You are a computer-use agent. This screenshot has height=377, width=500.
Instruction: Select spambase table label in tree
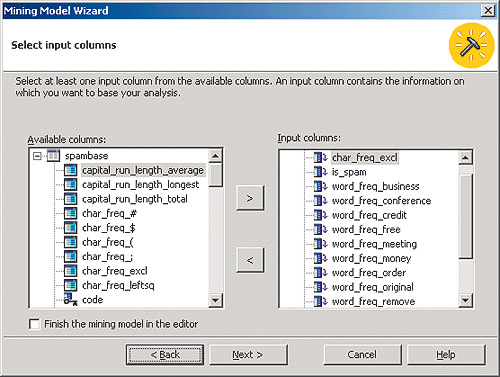(x=87, y=156)
